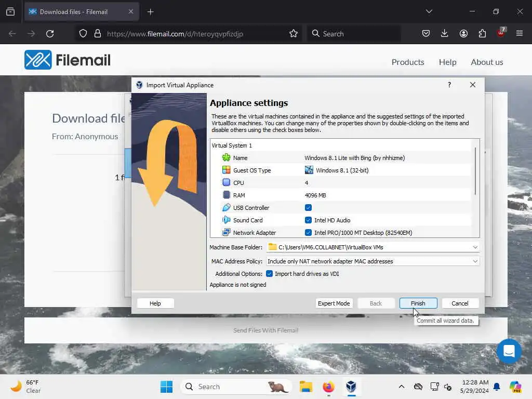
Task: Open the Windows Start menu
Action: (166, 387)
